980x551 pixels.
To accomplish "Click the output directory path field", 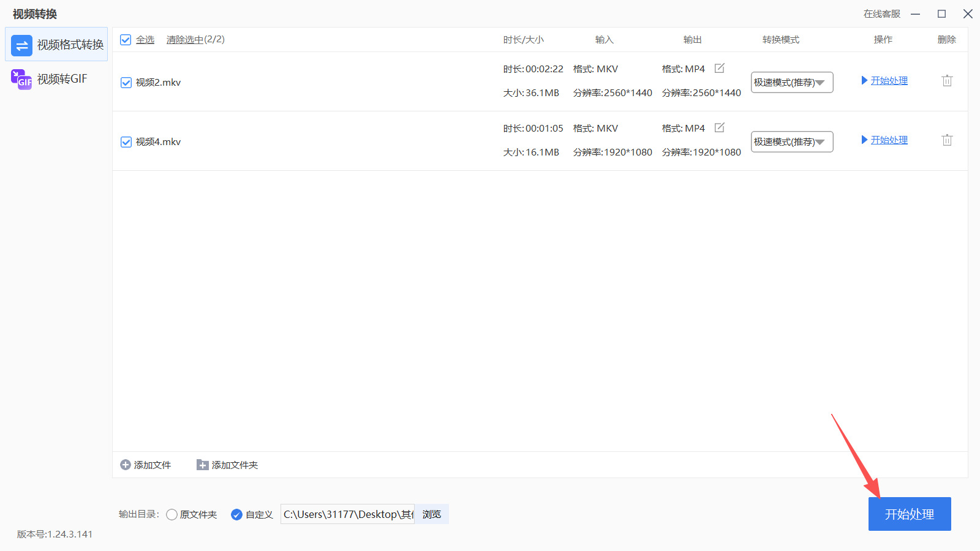I will [x=347, y=514].
